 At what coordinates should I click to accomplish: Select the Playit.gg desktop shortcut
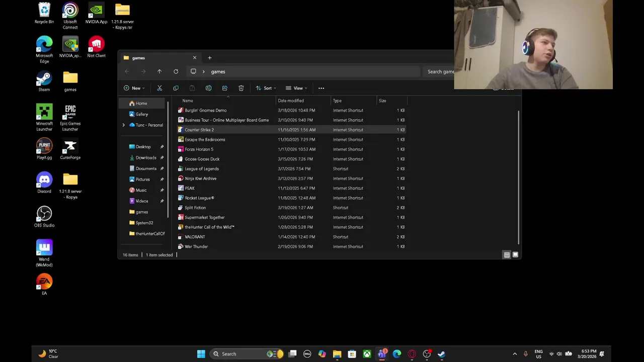pos(44,149)
